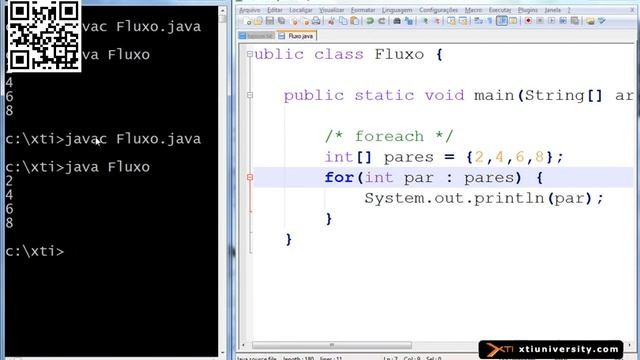Open Find with the binoculars icon
Image resolution: width=640 pixels, height=360 pixels.
397,21
